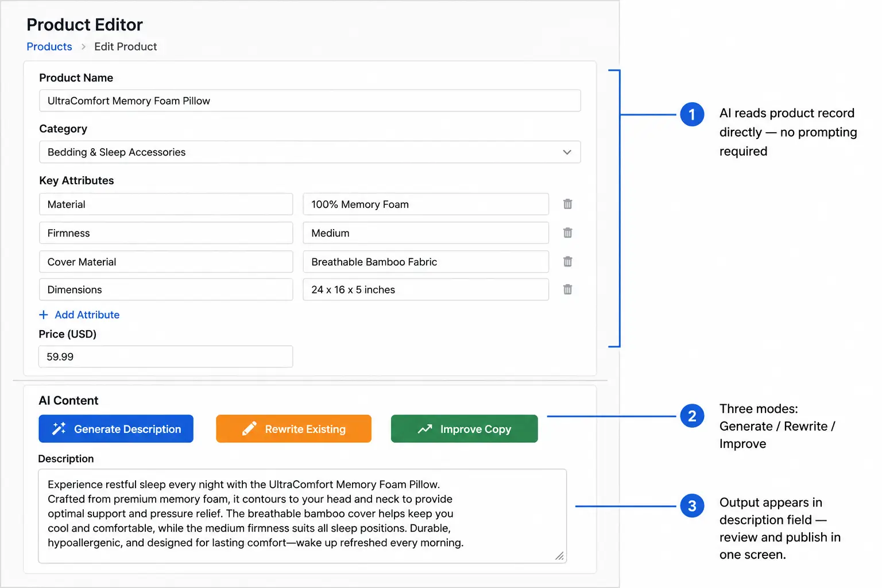Click the trend arrow icon on Improve Copy
This screenshot has width=882, height=588.
(425, 429)
